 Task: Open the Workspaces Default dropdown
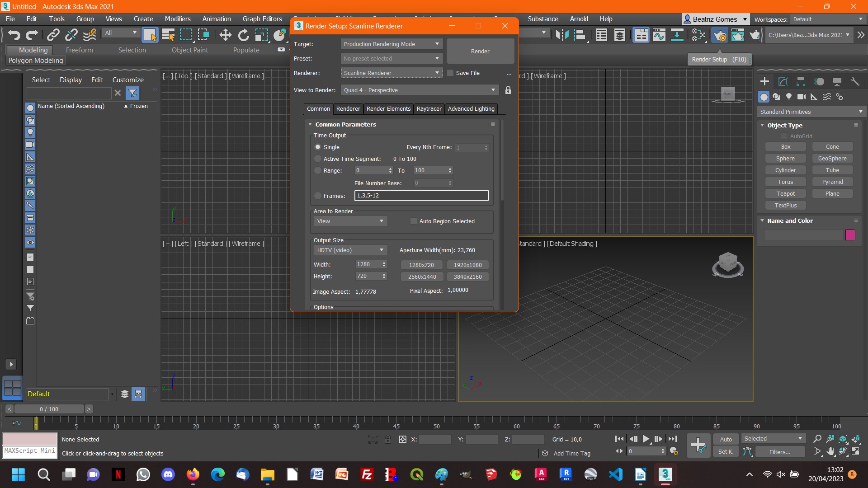tap(828, 19)
